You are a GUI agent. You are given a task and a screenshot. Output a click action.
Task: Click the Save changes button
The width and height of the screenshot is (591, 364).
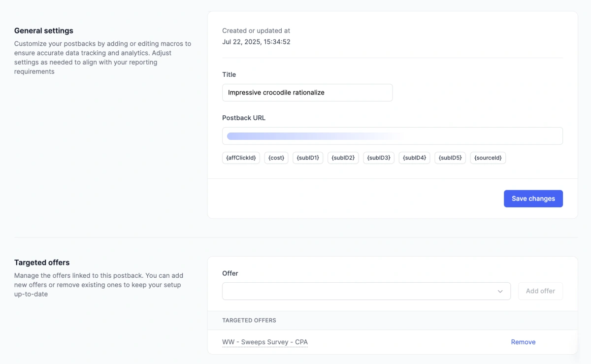(533, 199)
